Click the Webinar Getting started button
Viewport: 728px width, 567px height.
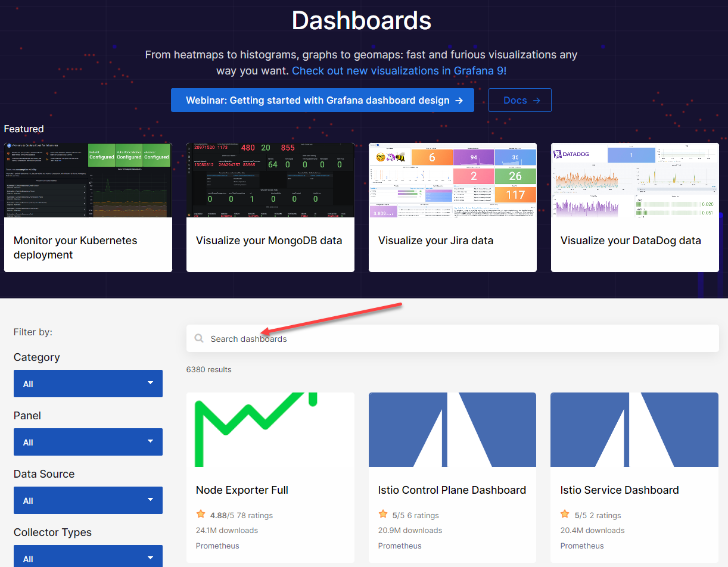(x=322, y=100)
